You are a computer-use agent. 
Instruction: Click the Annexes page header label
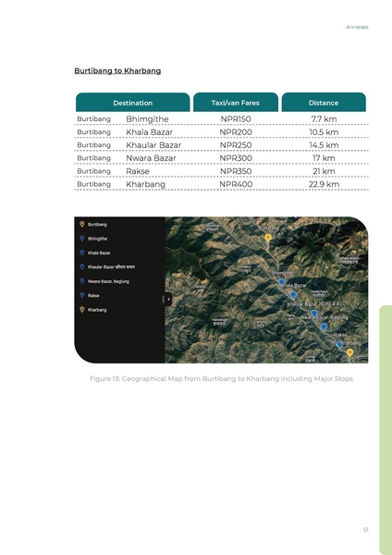(357, 27)
